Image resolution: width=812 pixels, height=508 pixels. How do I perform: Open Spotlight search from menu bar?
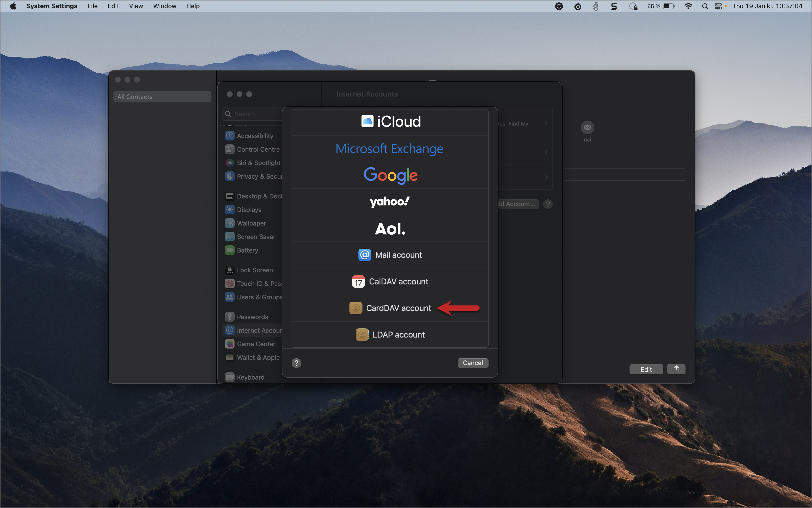705,6
